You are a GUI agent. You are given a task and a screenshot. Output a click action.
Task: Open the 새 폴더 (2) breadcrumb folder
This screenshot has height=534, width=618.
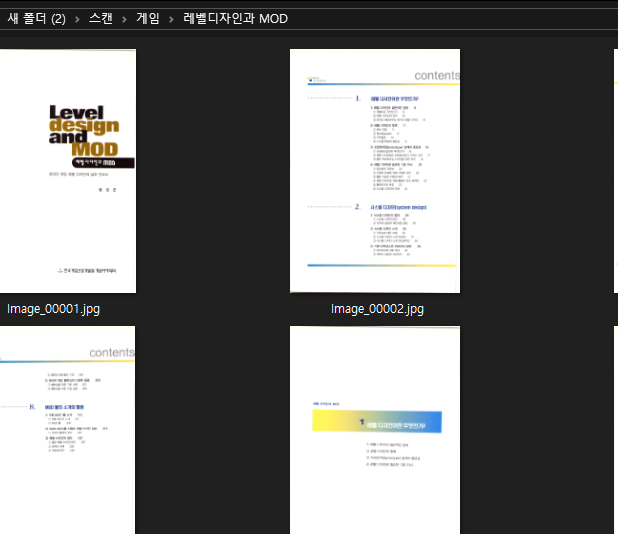pos(36,19)
